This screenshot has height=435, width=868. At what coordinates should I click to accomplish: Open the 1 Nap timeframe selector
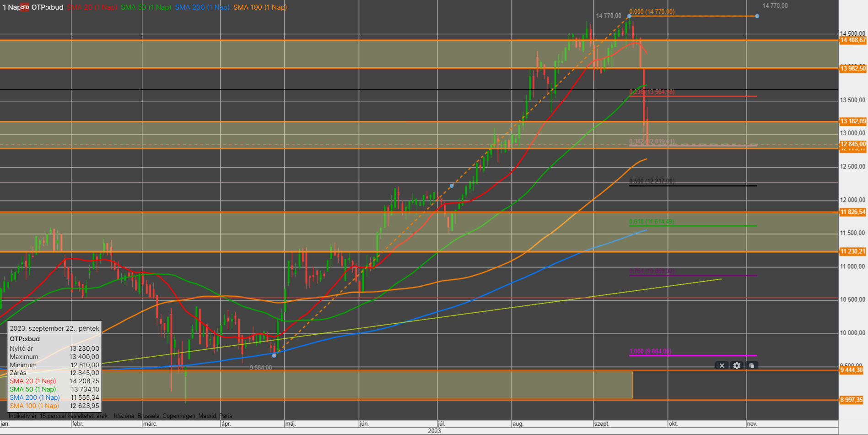[11, 7]
